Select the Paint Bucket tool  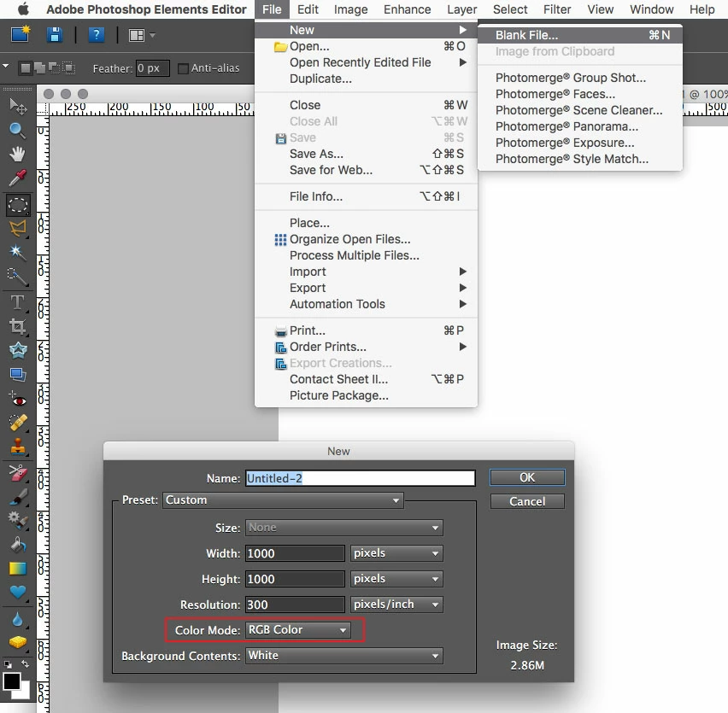[x=18, y=545]
